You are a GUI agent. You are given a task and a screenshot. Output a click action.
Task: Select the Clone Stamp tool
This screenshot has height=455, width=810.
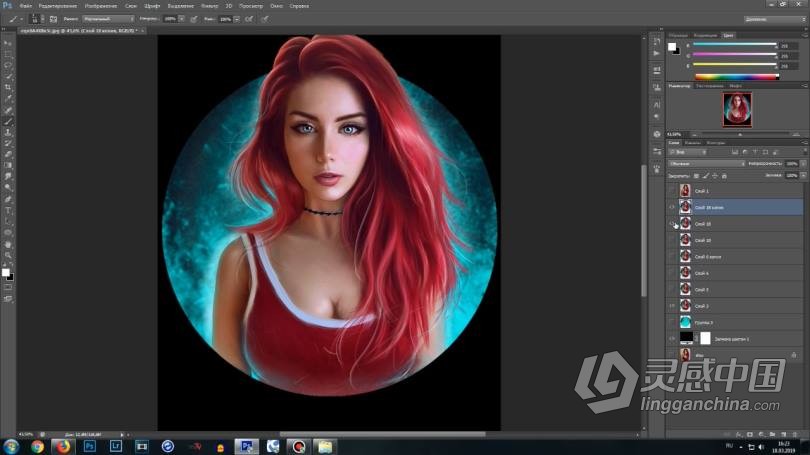click(8, 132)
